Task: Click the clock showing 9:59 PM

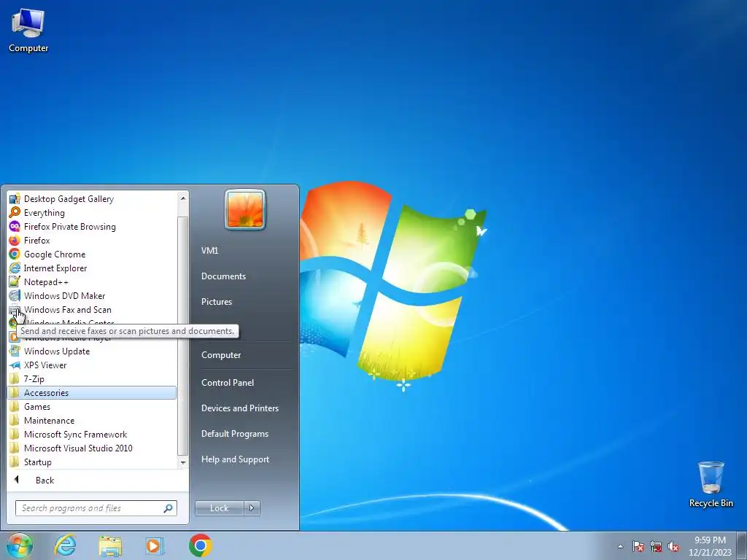Action: [710, 546]
